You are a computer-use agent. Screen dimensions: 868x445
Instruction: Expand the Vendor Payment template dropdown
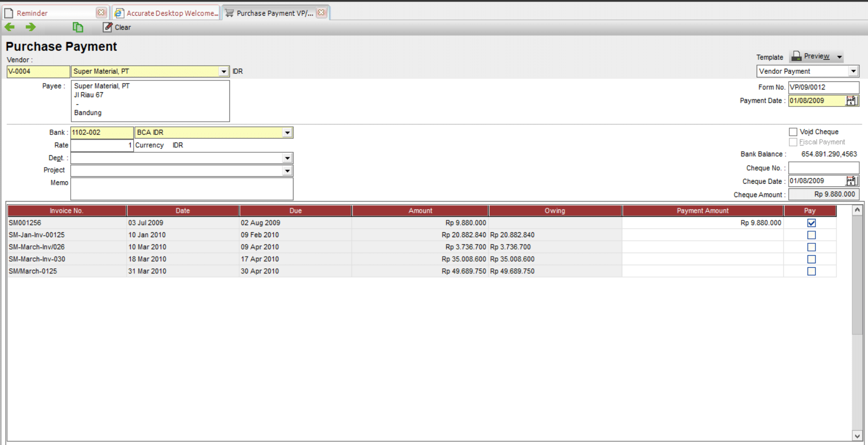pos(853,71)
